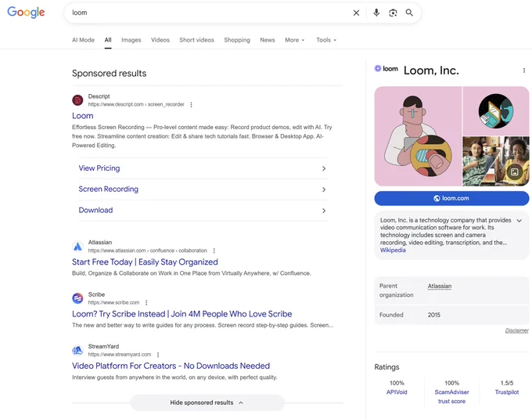Image resolution: width=532 pixels, height=419 pixels.
Task: Open Try Scribe Instead ad link
Action: pos(182,314)
